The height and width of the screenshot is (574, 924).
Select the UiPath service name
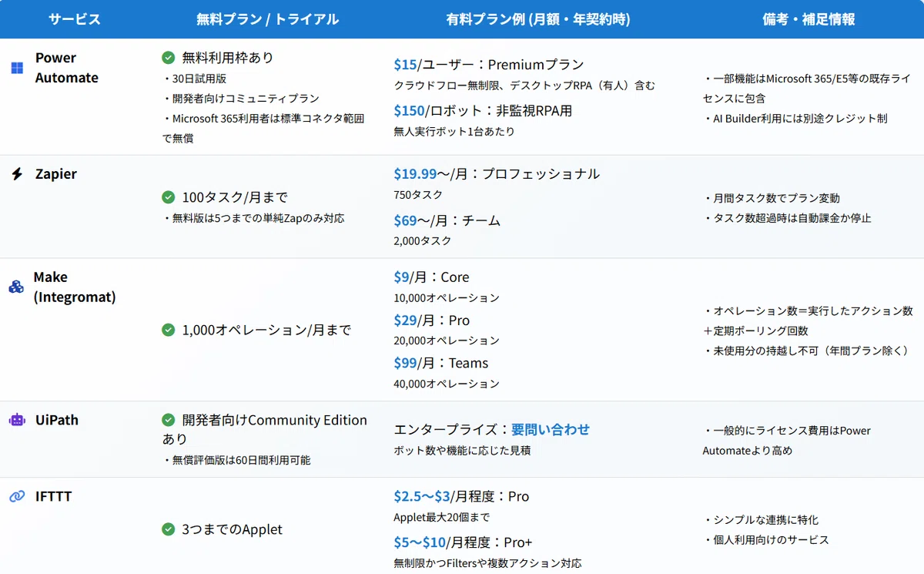[x=57, y=421]
